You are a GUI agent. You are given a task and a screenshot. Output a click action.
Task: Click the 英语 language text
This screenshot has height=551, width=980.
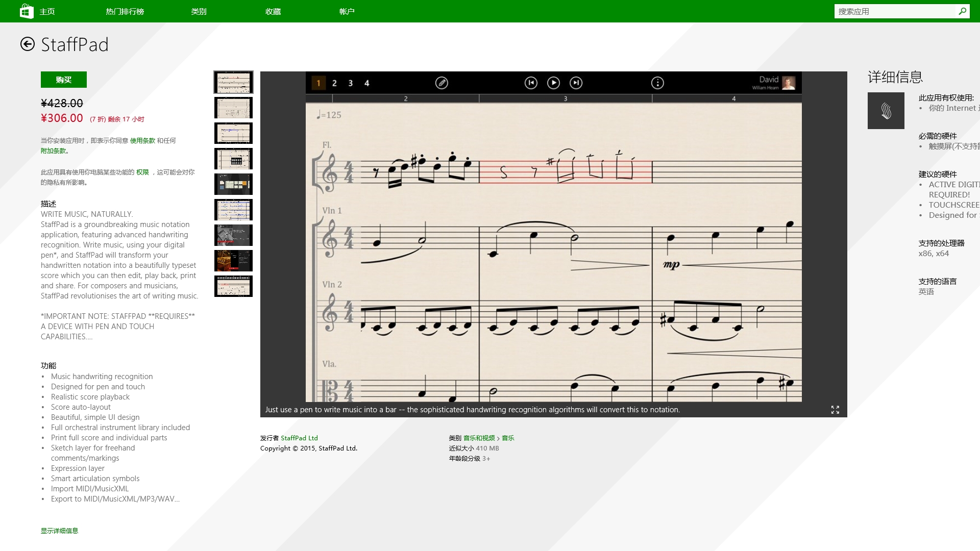click(x=926, y=292)
